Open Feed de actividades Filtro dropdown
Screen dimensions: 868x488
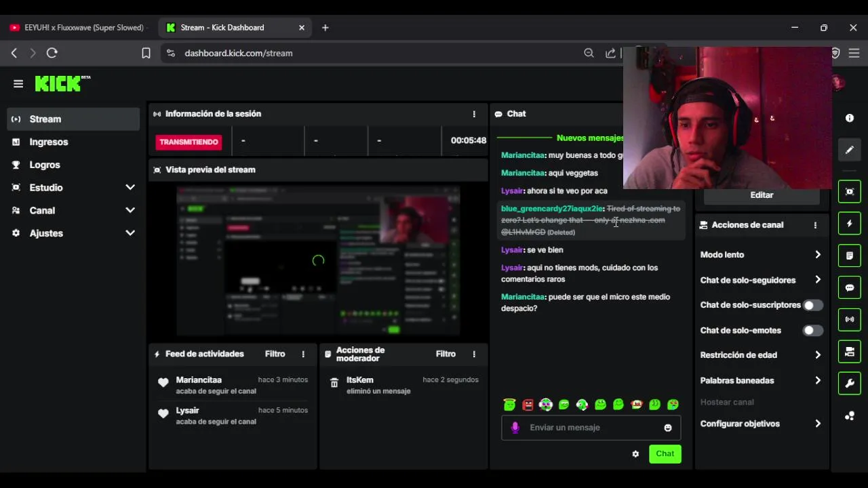coord(275,354)
